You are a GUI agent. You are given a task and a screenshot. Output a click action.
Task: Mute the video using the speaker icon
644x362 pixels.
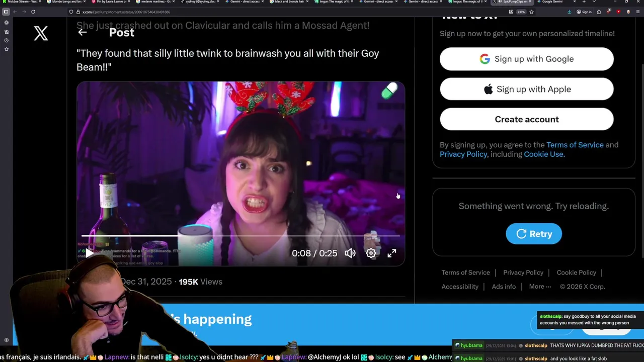click(350, 253)
